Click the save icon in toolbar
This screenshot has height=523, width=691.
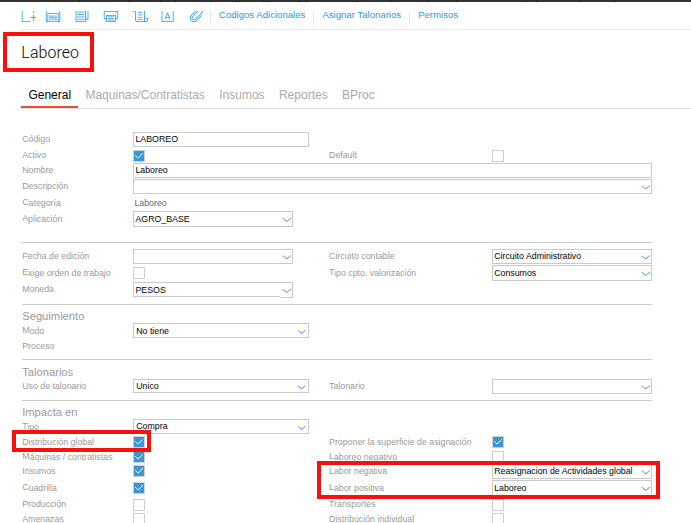click(x=53, y=16)
